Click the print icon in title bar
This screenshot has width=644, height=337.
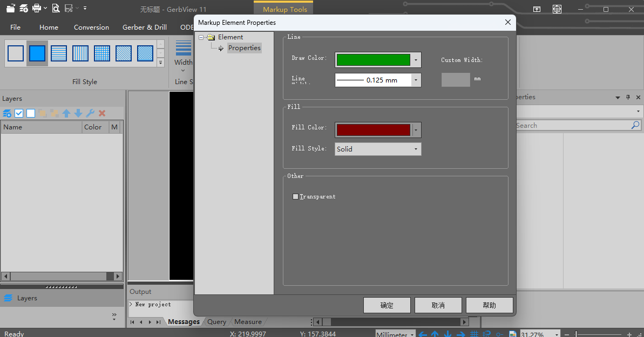coord(37,9)
